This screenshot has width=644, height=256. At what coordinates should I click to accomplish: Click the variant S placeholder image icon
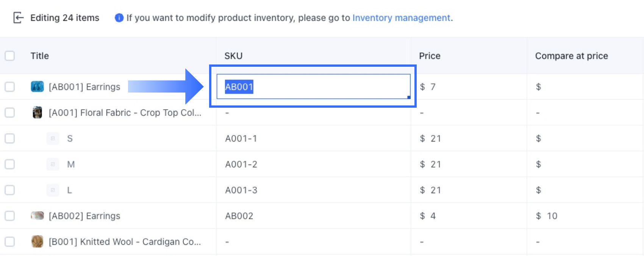click(x=53, y=138)
